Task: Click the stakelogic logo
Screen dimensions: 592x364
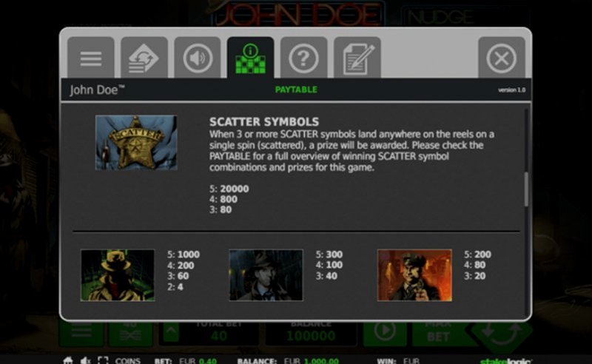Action: (505, 361)
